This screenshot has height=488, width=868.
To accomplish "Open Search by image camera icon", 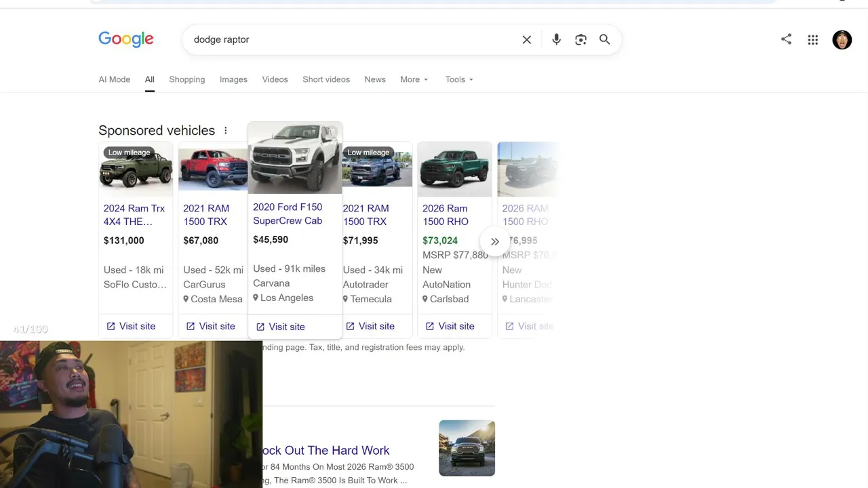I will click(x=580, y=39).
